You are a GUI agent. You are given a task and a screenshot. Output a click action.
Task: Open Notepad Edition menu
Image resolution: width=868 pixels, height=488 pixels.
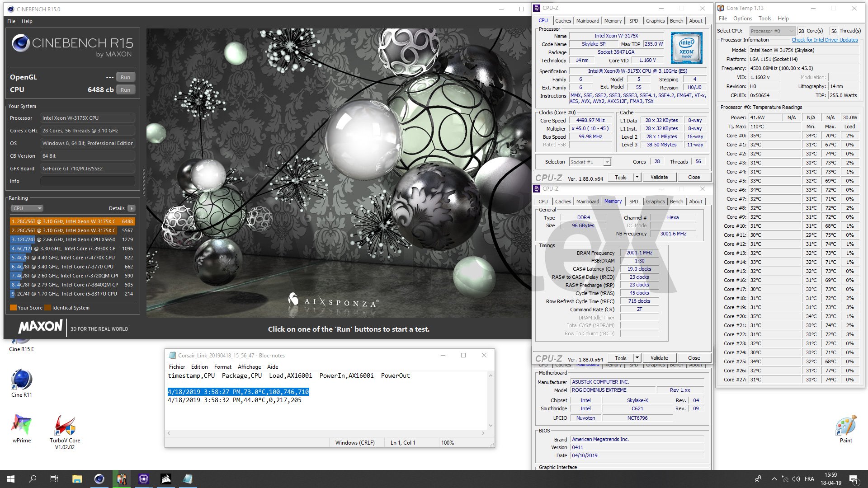pos(199,367)
